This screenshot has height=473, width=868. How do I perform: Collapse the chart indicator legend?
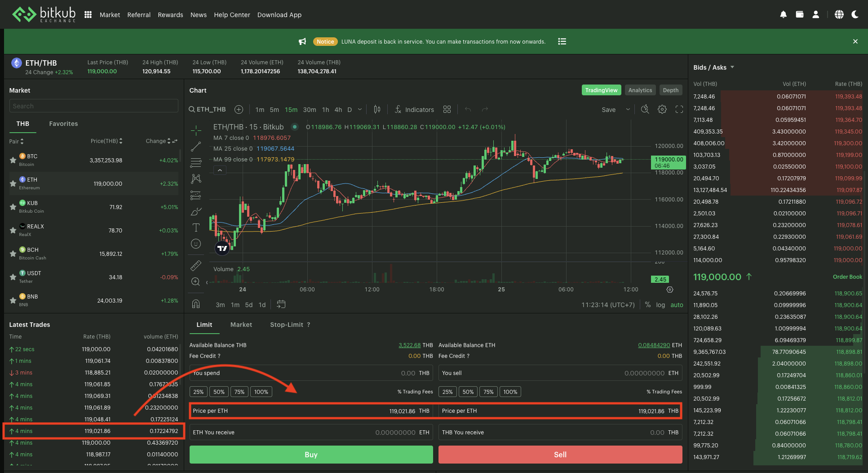click(220, 170)
